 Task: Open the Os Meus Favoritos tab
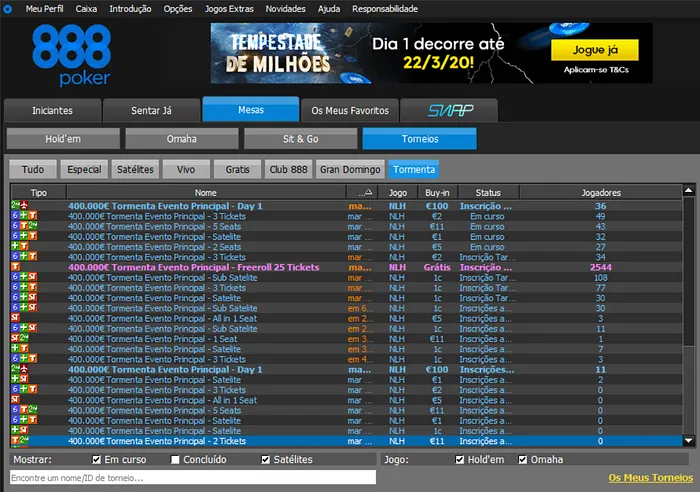click(x=350, y=110)
